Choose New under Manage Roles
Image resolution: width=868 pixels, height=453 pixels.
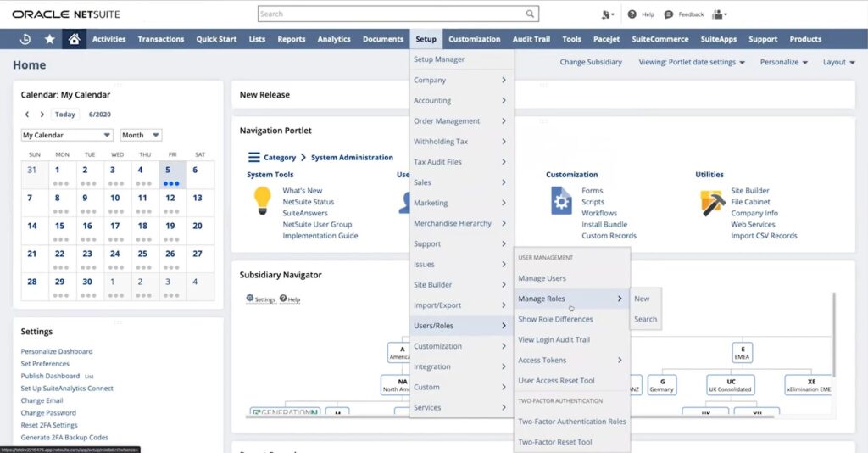pyautogui.click(x=642, y=299)
